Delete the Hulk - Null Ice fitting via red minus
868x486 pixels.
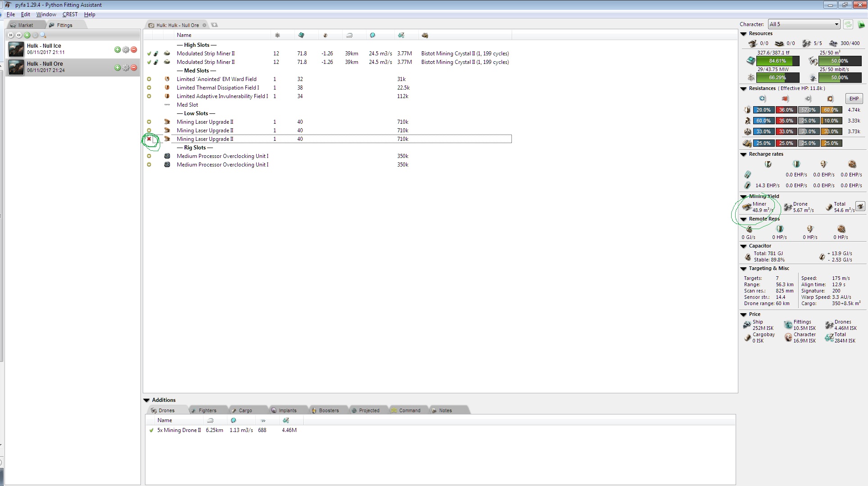click(x=134, y=50)
